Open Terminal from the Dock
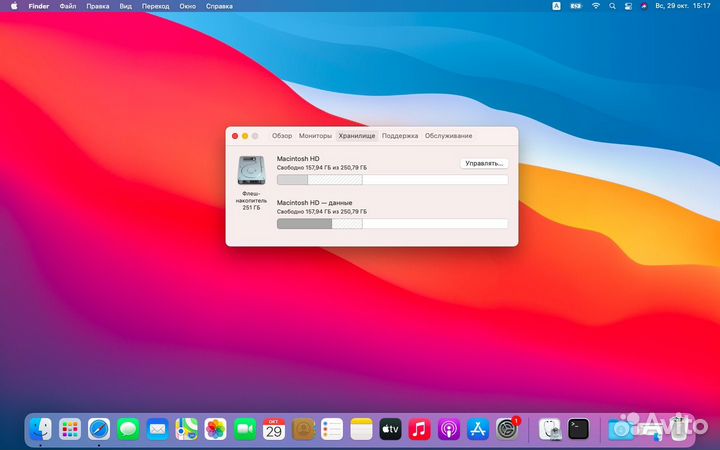The width and height of the screenshot is (720, 450). point(579,430)
